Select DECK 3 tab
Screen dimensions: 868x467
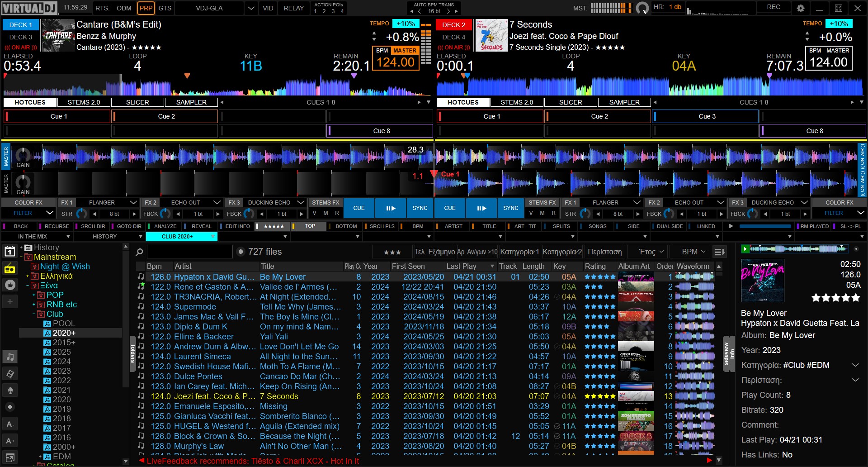[x=21, y=37]
